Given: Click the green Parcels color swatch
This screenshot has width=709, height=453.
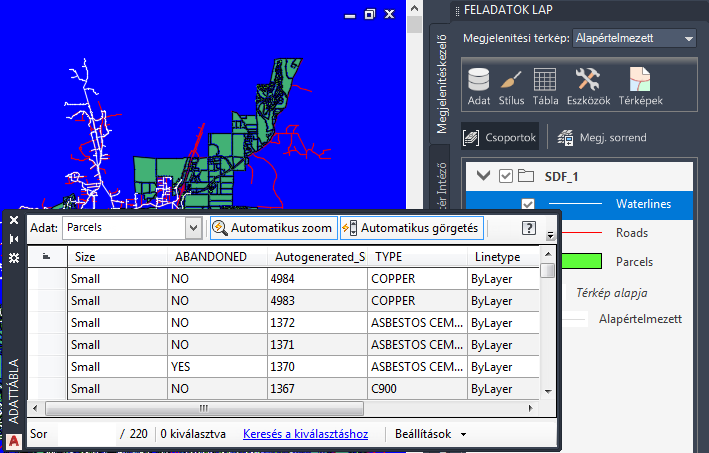Looking at the screenshot, I should [x=581, y=261].
